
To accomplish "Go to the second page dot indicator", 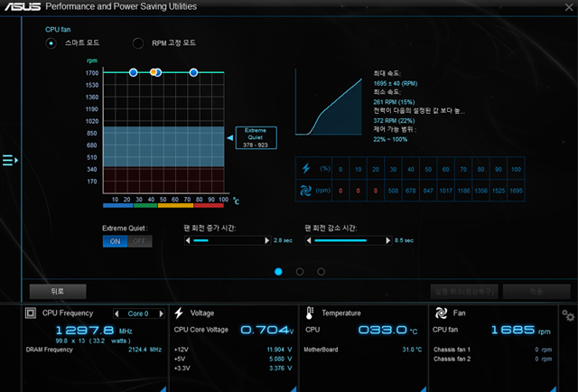I will pyautogui.click(x=300, y=272).
